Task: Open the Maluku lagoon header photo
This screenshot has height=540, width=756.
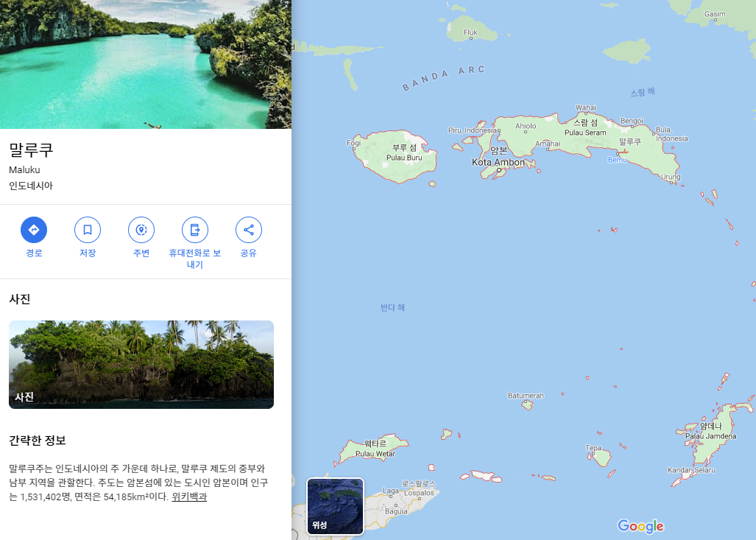Action: [x=146, y=64]
